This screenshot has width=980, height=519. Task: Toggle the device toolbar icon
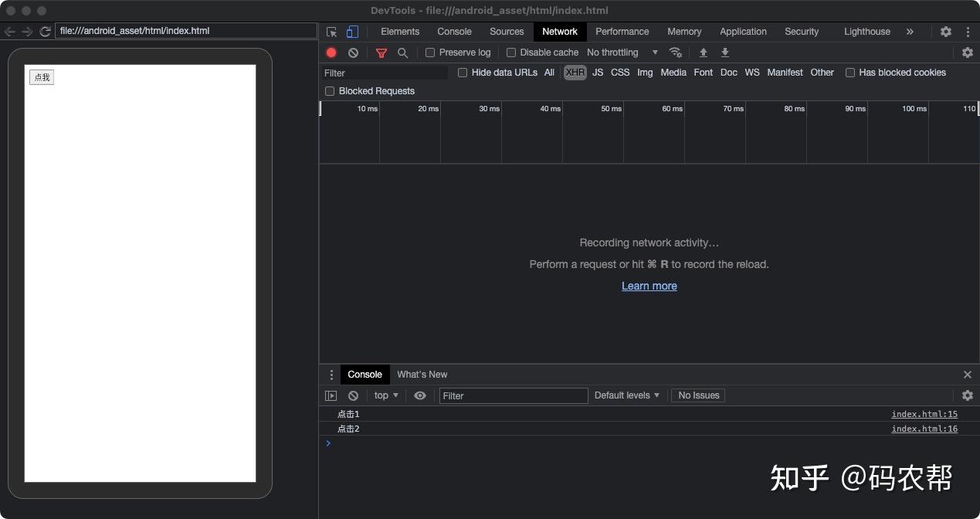(x=353, y=32)
